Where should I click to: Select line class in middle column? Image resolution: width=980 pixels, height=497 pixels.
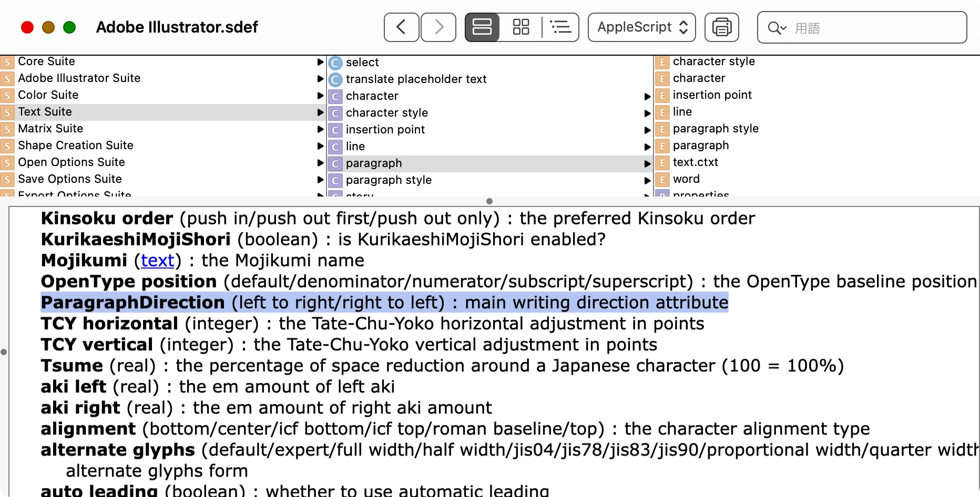[490, 147]
